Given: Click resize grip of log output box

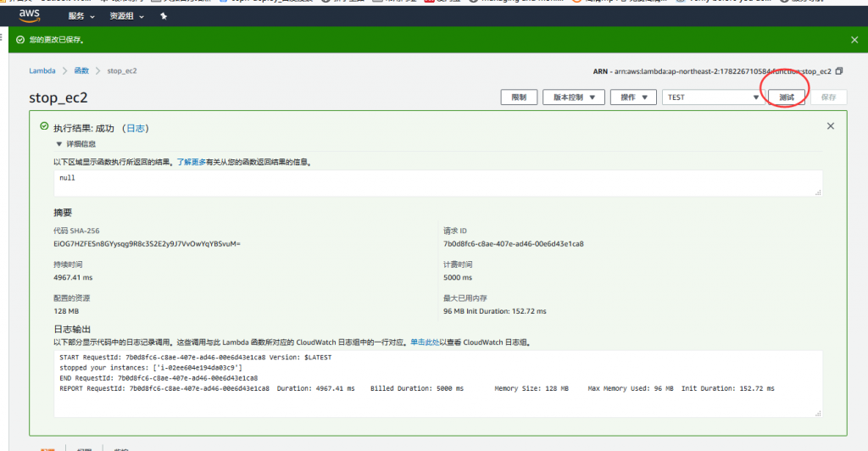Looking at the screenshot, I should point(818,413).
